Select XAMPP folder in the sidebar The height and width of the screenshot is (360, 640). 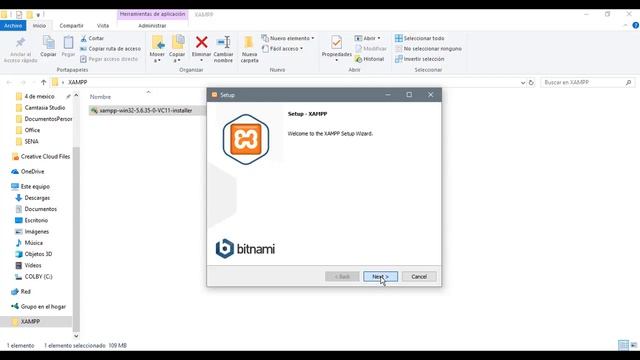coord(30,322)
